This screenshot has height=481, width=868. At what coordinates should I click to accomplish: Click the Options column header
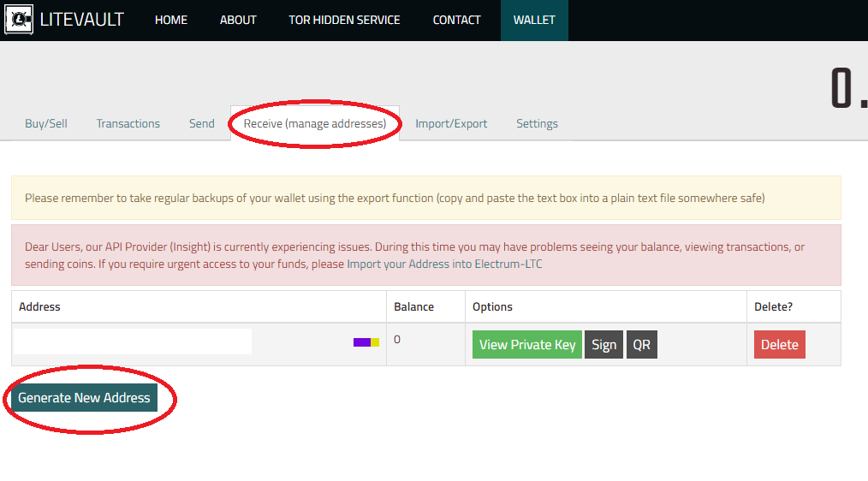pyautogui.click(x=493, y=306)
